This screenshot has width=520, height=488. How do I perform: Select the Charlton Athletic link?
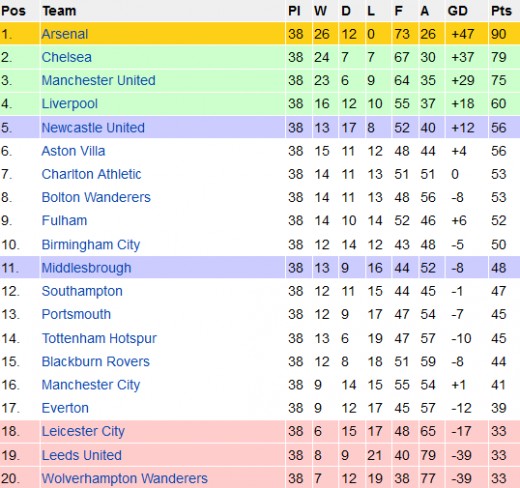[91, 174]
